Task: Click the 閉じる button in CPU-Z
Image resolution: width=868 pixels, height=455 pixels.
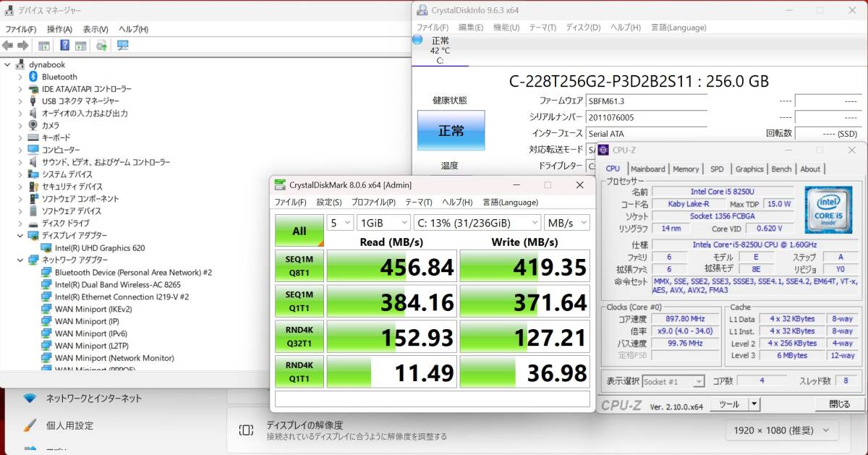Action: click(839, 404)
